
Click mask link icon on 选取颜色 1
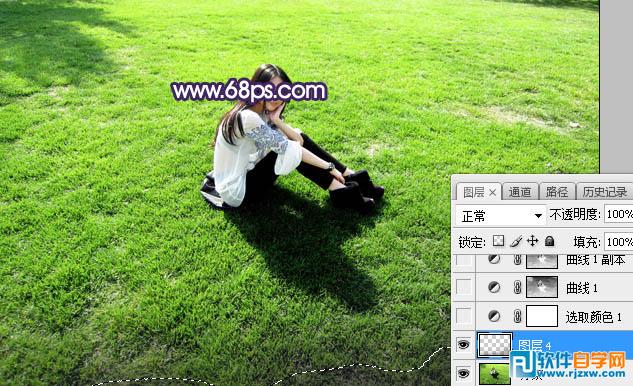[517, 316]
